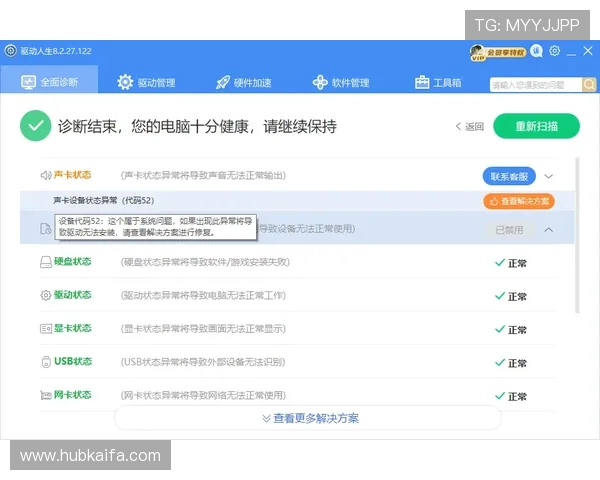Close the 驱动人生 window
Screen dimensions: 600x480
[588, 51]
